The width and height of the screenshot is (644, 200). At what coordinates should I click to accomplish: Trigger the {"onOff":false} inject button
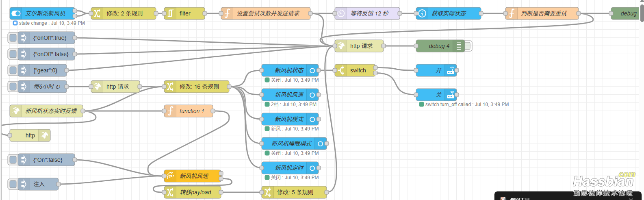coord(13,54)
